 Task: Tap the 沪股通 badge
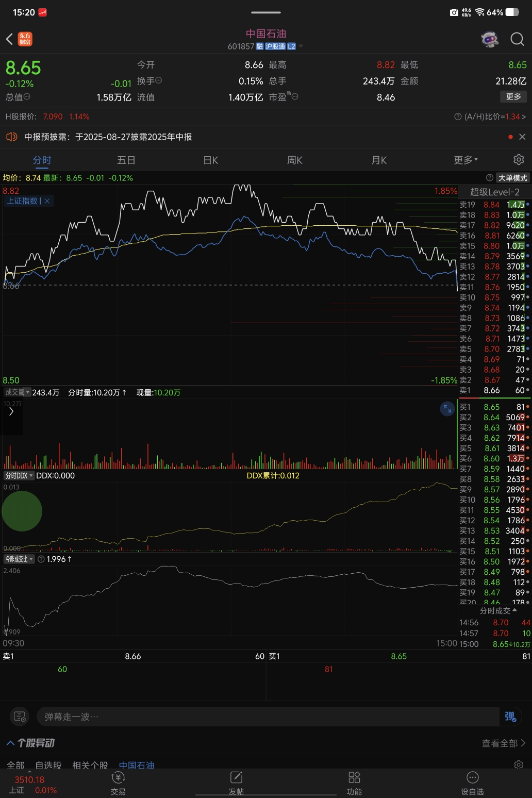[x=275, y=46]
